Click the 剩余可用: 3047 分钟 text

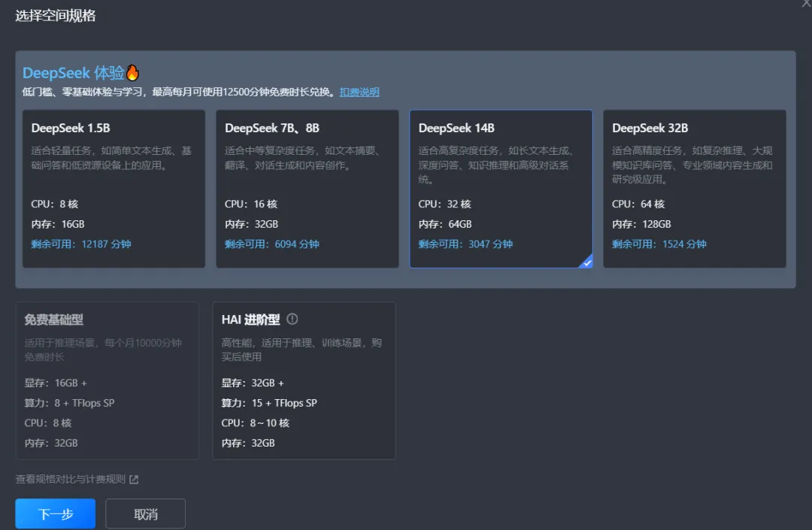pos(465,244)
